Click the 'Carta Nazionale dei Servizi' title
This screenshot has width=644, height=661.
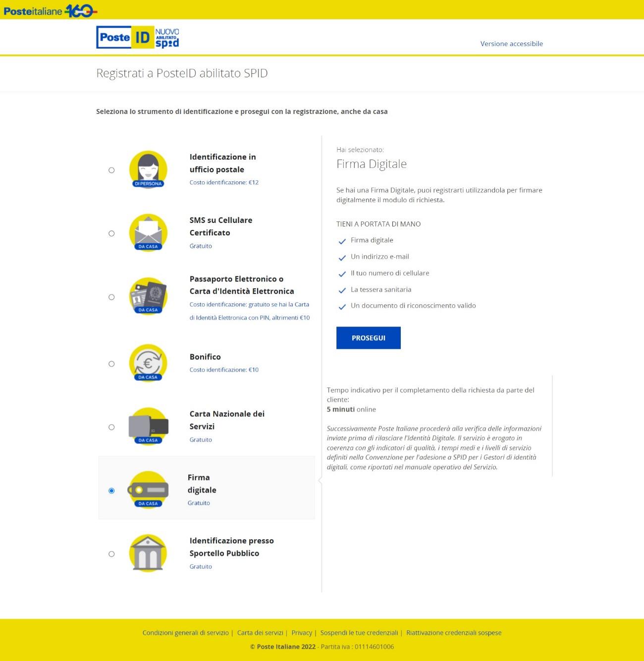pos(227,420)
